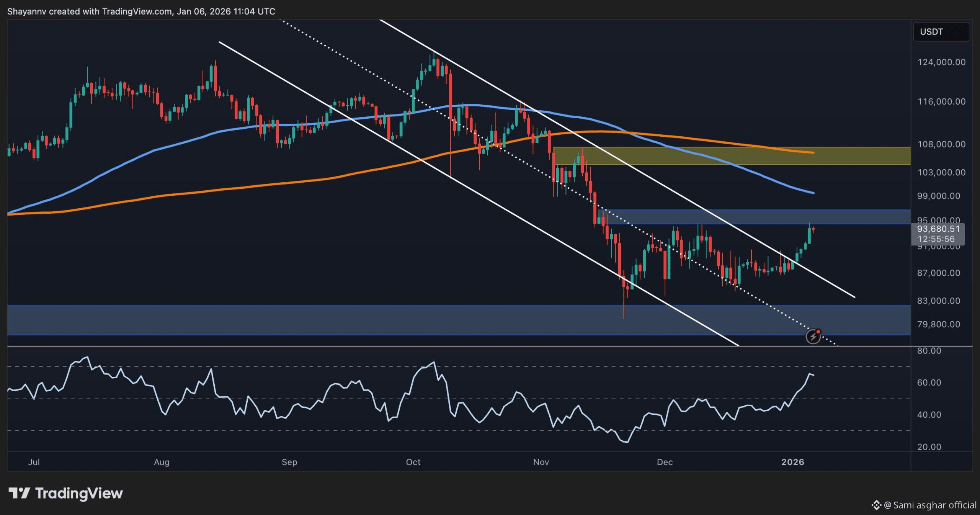This screenshot has width=980, height=515.
Task: Click the 116,000.00 price axis label
Action: coord(941,101)
